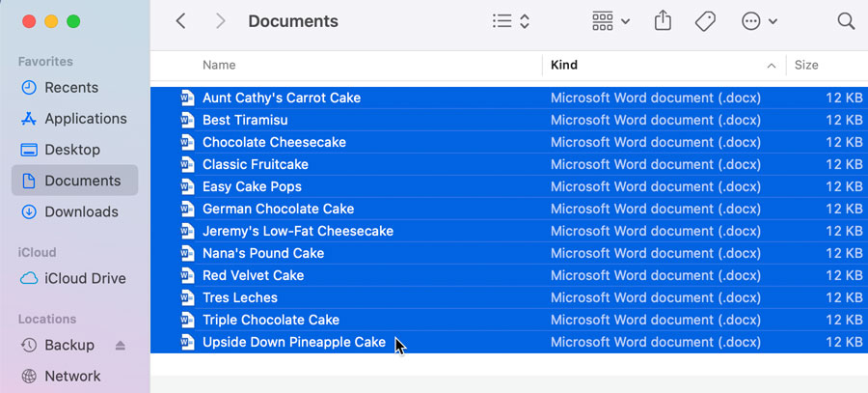The width and height of the screenshot is (868, 393).
Task: Open the view mode up-down chevrons
Action: (525, 21)
